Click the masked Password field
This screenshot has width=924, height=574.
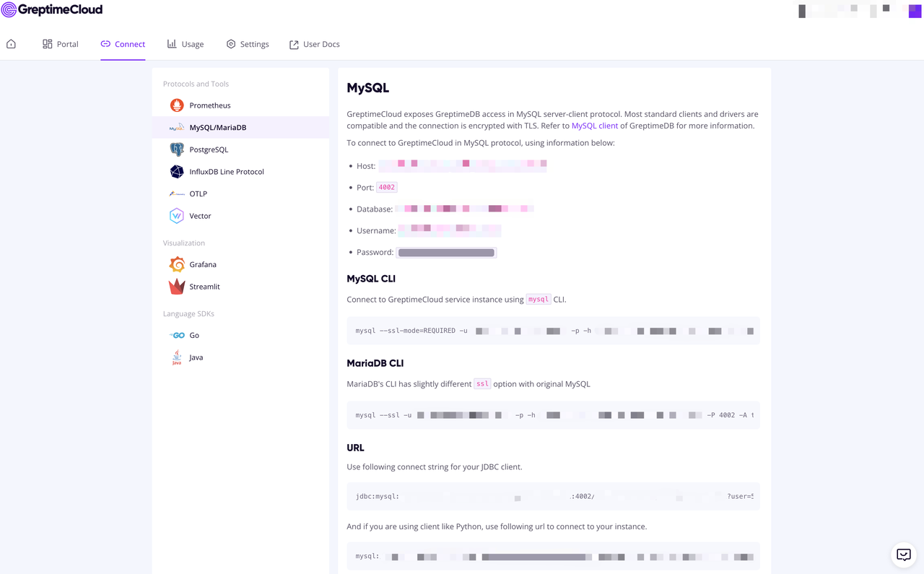pyautogui.click(x=445, y=252)
